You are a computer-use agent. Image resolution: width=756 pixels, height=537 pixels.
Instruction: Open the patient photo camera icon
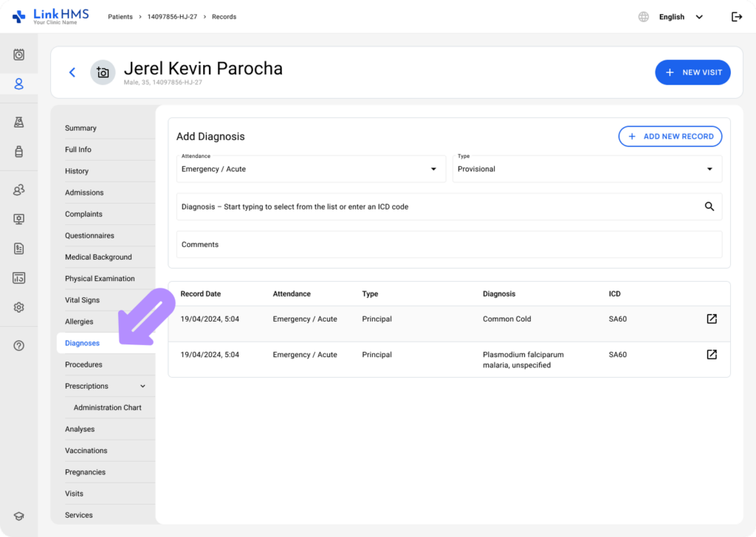pos(103,72)
